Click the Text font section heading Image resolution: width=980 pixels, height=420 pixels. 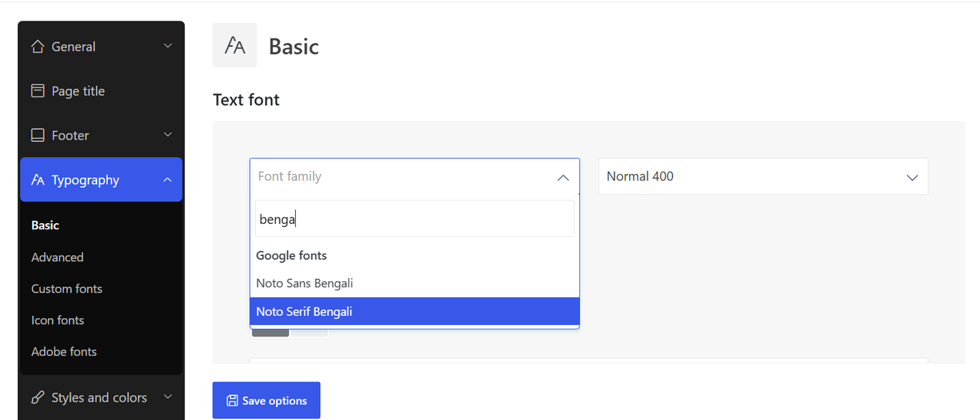[246, 100]
